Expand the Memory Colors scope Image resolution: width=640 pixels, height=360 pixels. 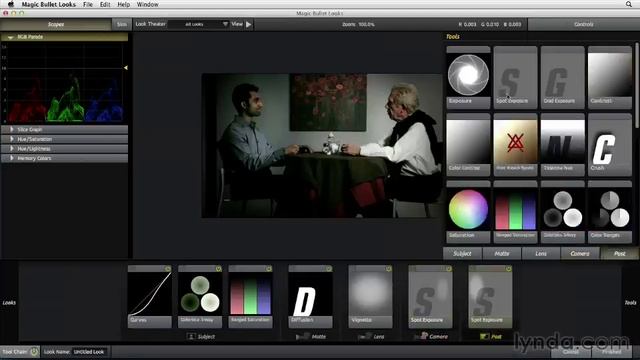[x=12, y=158]
